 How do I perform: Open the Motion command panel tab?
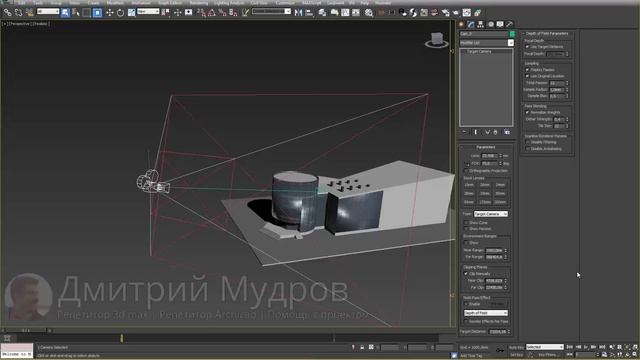tap(491, 24)
